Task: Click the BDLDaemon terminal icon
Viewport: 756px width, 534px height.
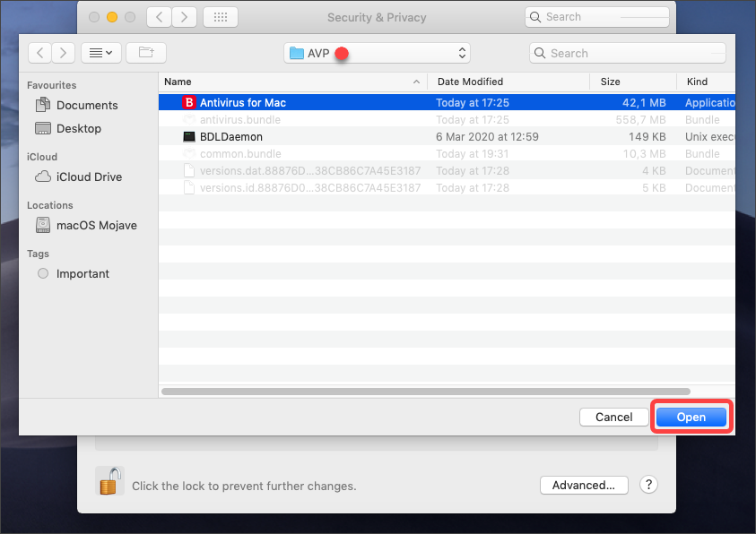Action: pyautogui.click(x=189, y=137)
